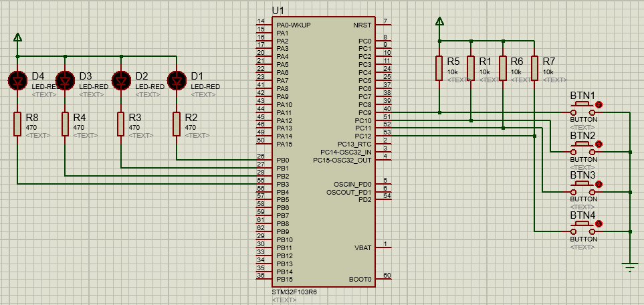
Task: Click the PD2 pin label
Action: (x=364, y=200)
